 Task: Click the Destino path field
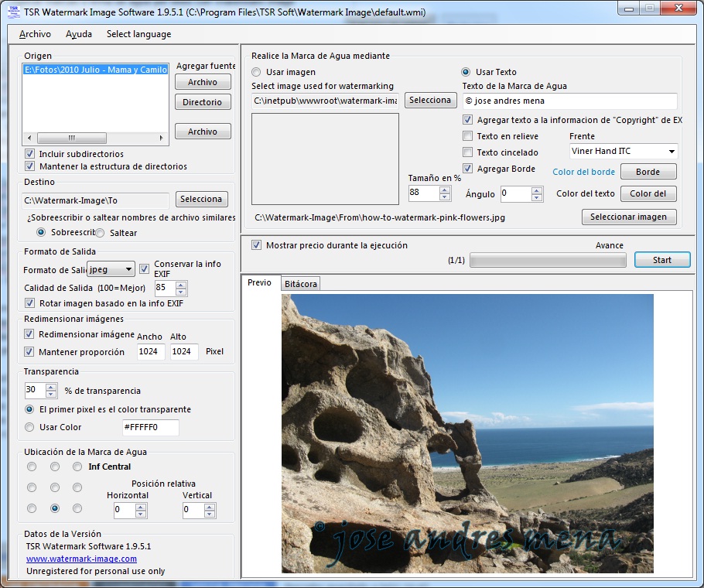95,200
